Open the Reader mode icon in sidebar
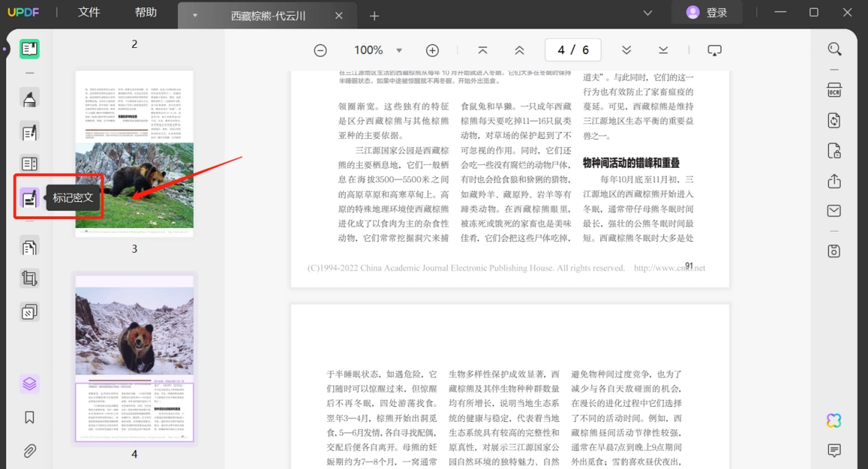Screen dimensions: 868x469 pos(30,49)
